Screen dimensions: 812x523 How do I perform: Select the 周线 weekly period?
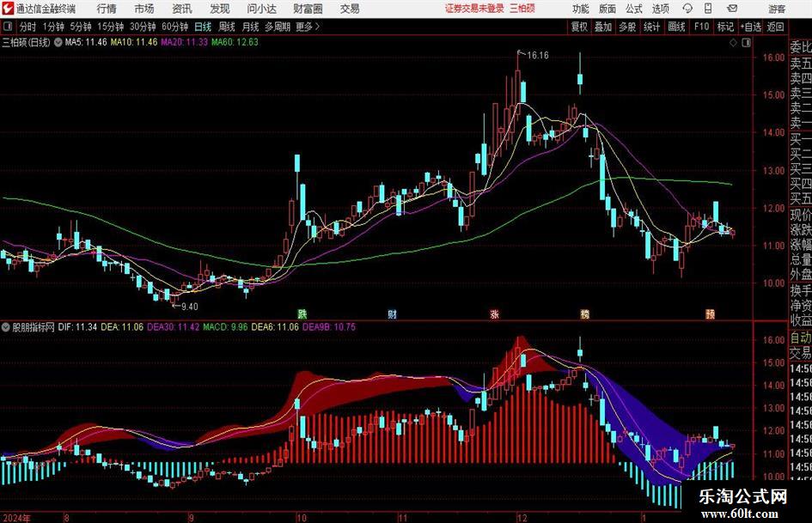(x=227, y=27)
